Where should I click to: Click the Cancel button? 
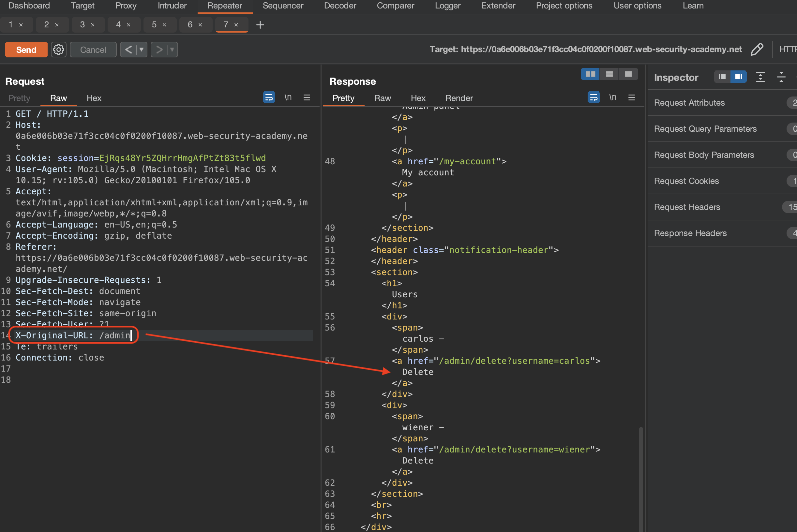coord(93,50)
